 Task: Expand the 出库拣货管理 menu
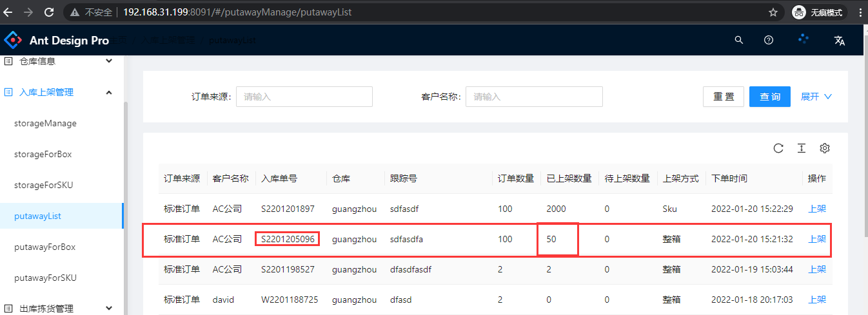108,309
